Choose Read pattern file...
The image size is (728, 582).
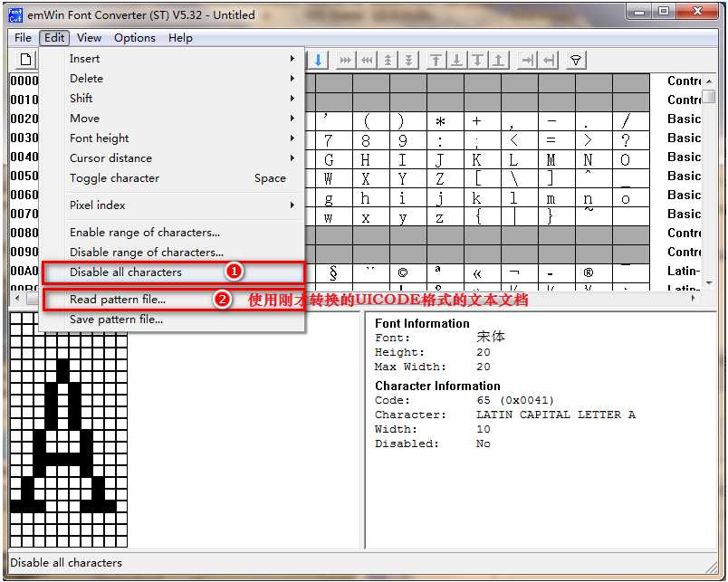(173, 300)
